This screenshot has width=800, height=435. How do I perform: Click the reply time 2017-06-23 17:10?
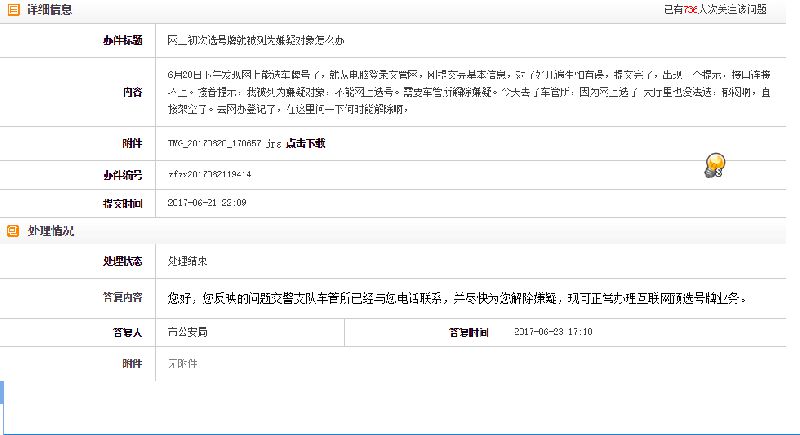coord(552,331)
